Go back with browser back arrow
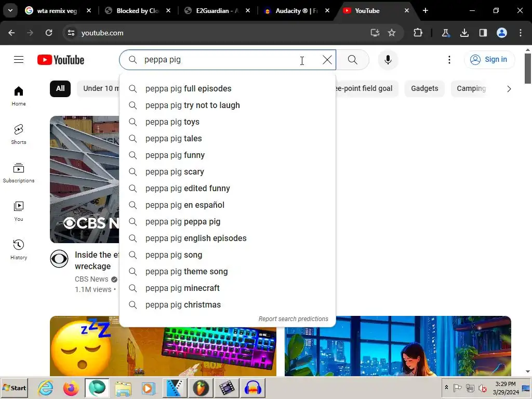 [x=11, y=33]
